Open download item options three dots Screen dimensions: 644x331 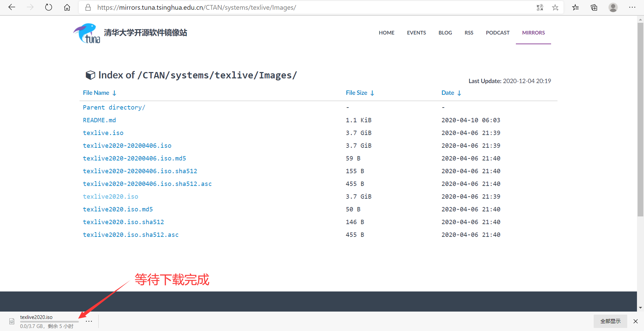pyautogui.click(x=89, y=321)
